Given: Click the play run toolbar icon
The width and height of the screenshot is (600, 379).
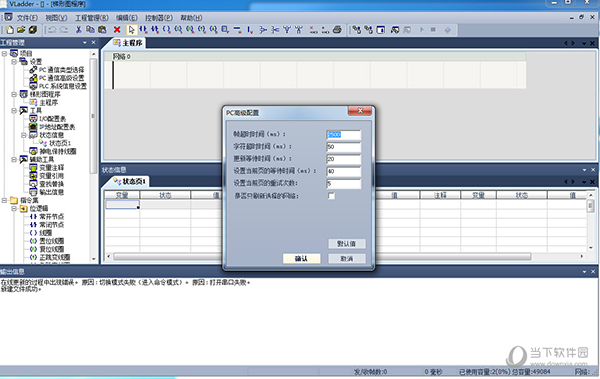Looking at the screenshot, I should 422,30.
